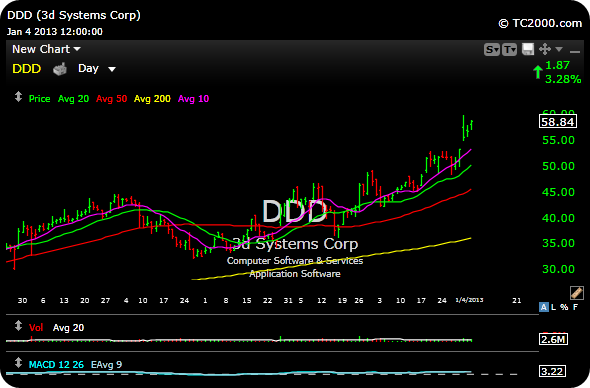Click the green up arrow change indicator
The width and height of the screenshot is (590, 388).
coord(538,72)
